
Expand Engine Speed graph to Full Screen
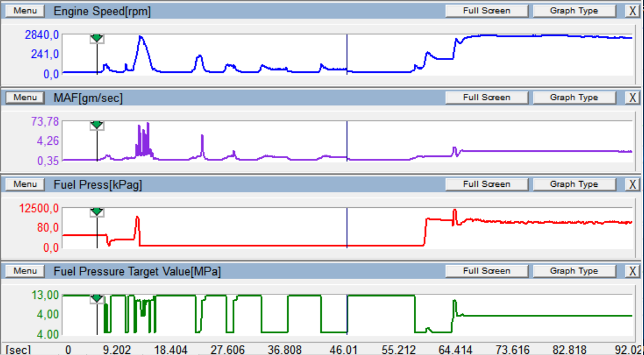(x=486, y=11)
